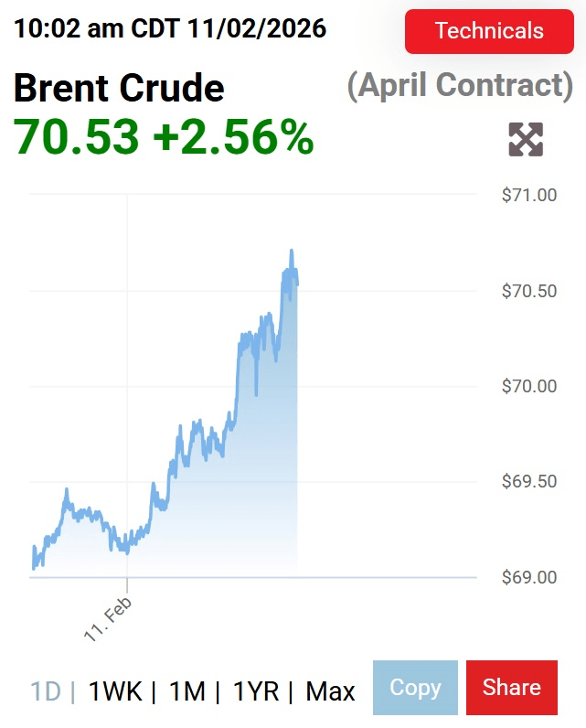This screenshot has width=586, height=728.
Task: Switch chart to 1WK range
Action: tap(115, 691)
